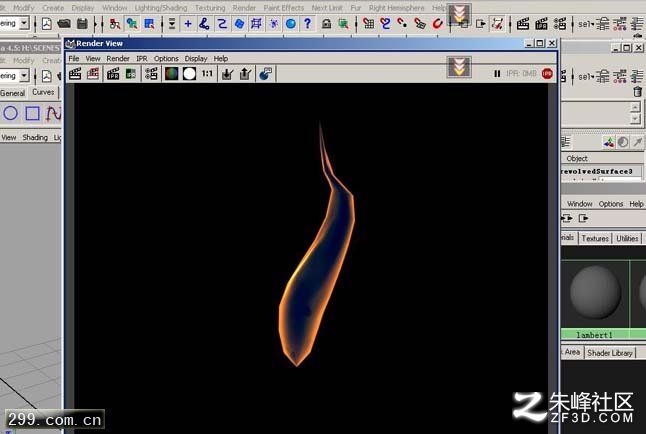Click Keep Image icon in Render View

[x=227, y=74]
